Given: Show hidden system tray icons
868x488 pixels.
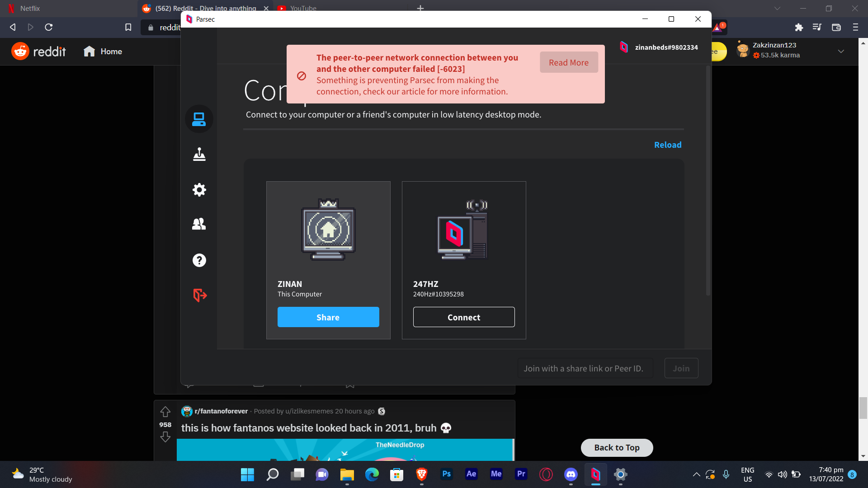Looking at the screenshot, I should (696, 474).
